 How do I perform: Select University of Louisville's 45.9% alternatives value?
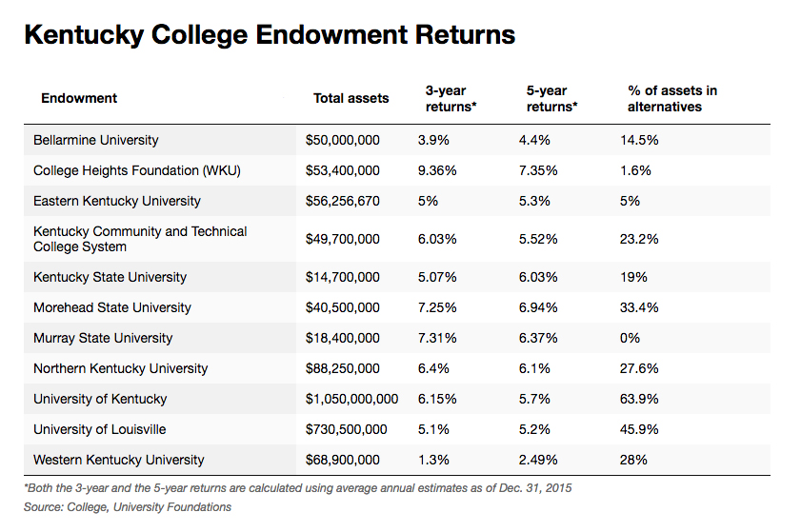[x=639, y=429]
